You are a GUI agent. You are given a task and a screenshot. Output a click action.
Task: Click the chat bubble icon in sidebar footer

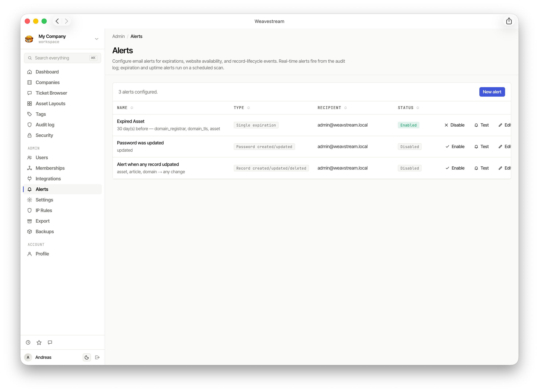[50, 342]
